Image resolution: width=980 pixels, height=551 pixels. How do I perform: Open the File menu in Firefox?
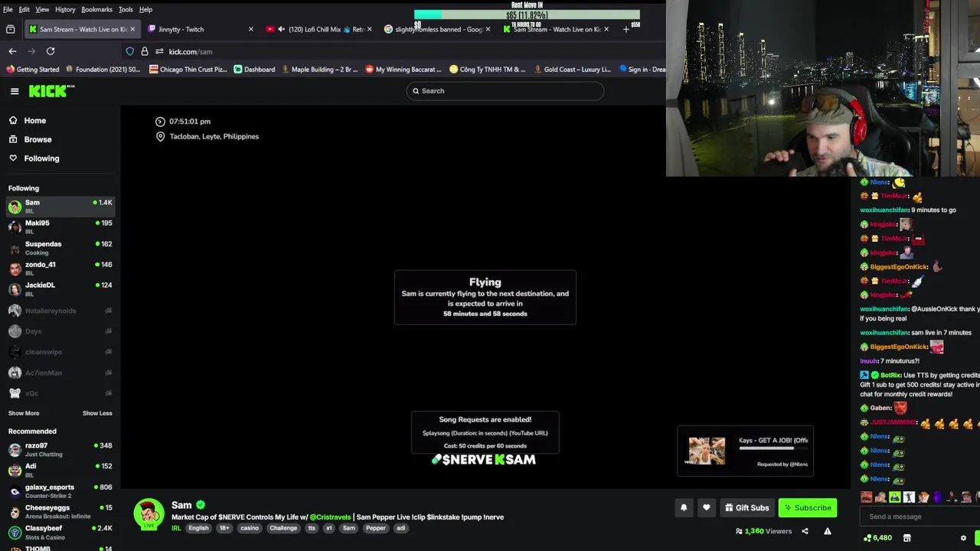8,9
